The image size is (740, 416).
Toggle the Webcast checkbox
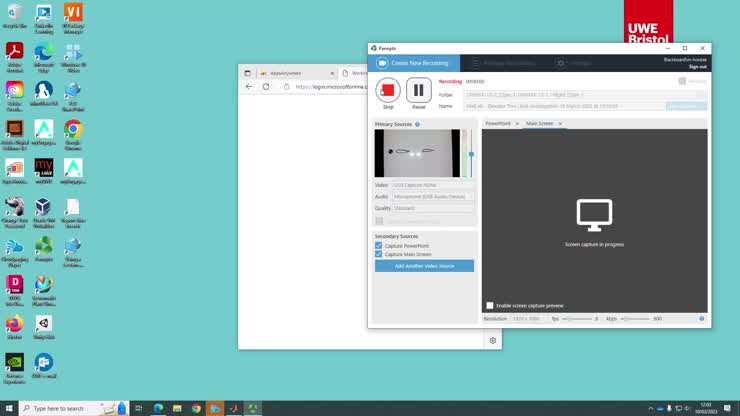point(682,81)
